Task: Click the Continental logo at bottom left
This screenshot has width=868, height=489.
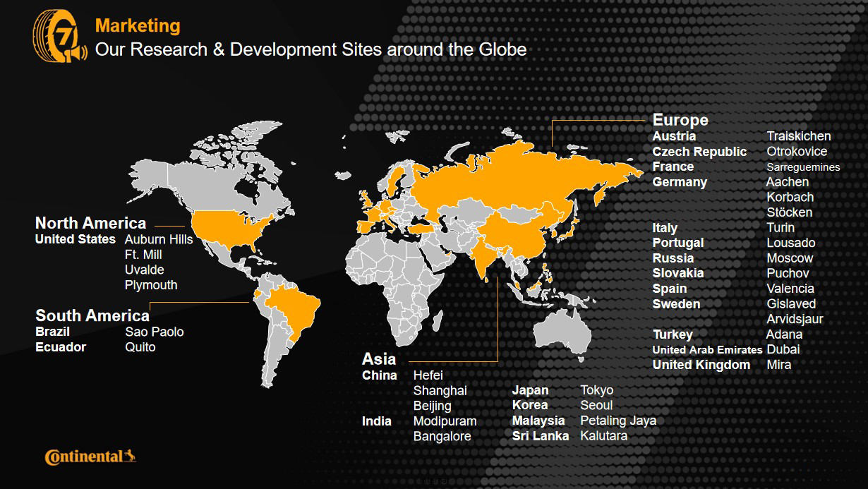Action: pyautogui.click(x=90, y=457)
